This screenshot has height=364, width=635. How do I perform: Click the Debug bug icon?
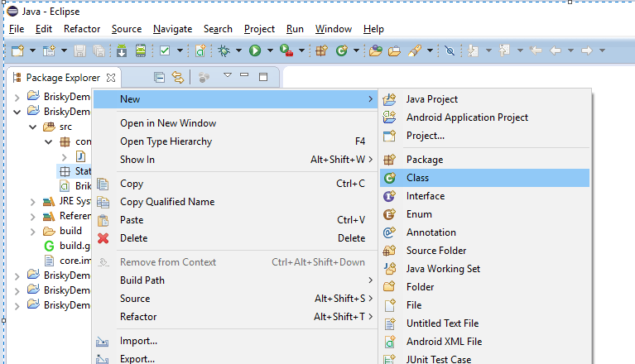224,50
